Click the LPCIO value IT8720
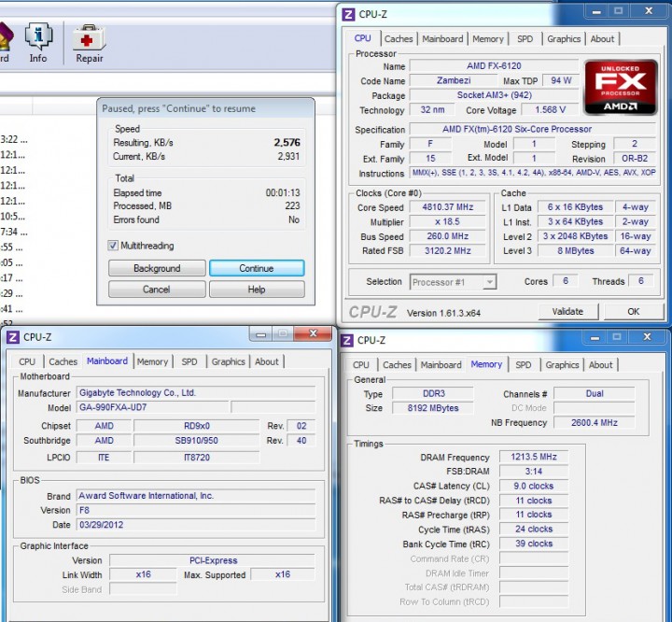Viewport: 672px width, 622px height. tap(196, 458)
